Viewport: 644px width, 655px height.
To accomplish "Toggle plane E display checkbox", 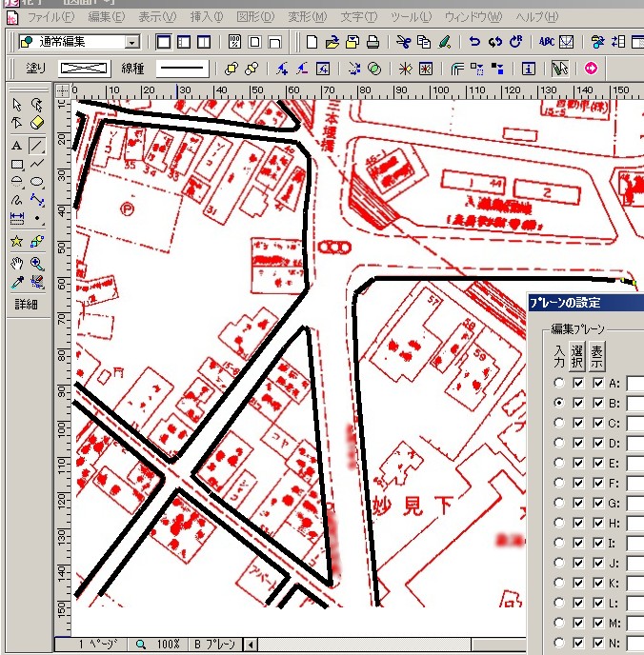I will [598, 463].
